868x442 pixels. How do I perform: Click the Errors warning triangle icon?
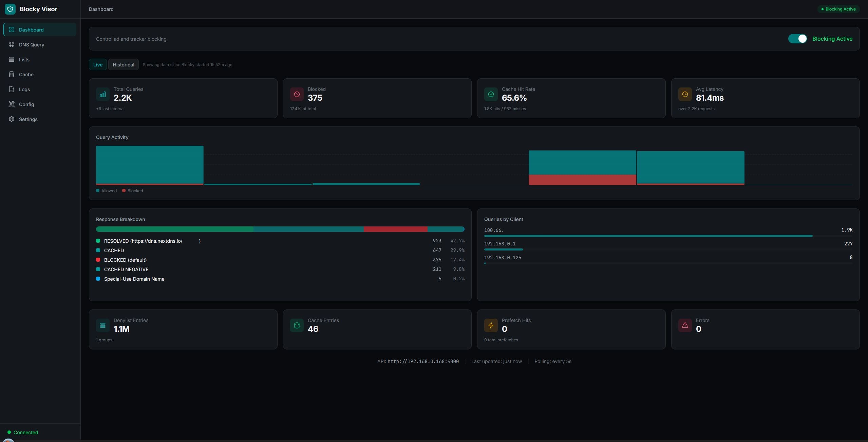(685, 326)
